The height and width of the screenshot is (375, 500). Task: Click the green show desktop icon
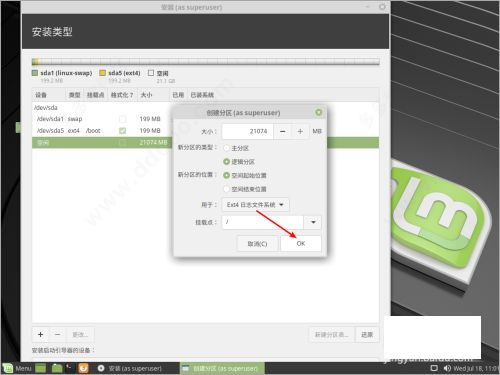(40, 368)
